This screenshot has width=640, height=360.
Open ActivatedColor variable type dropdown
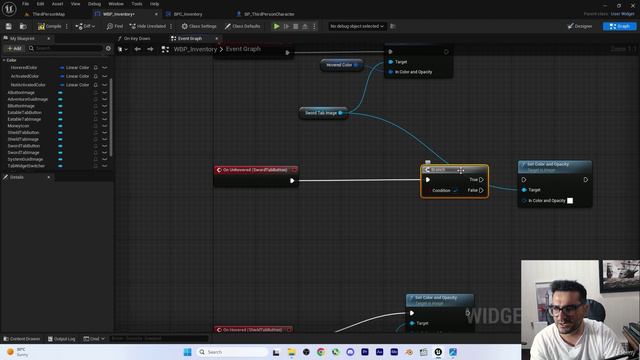pos(74,76)
